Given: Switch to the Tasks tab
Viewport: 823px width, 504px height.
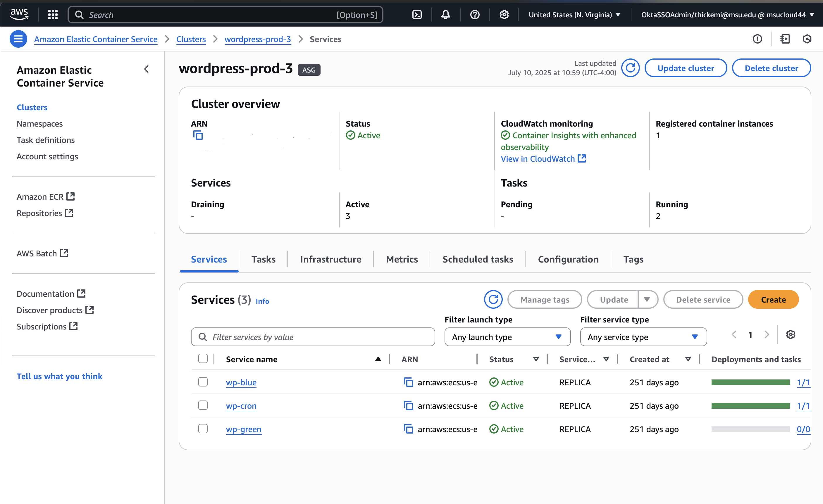Looking at the screenshot, I should click(x=263, y=259).
